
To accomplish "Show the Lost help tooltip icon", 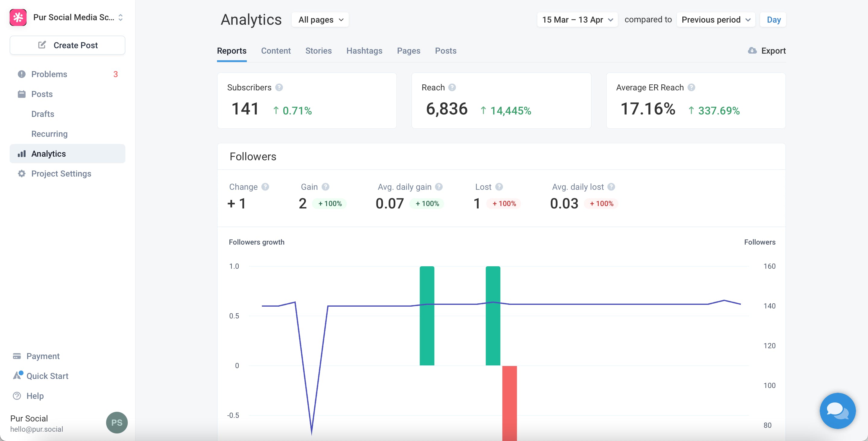I will (x=499, y=187).
